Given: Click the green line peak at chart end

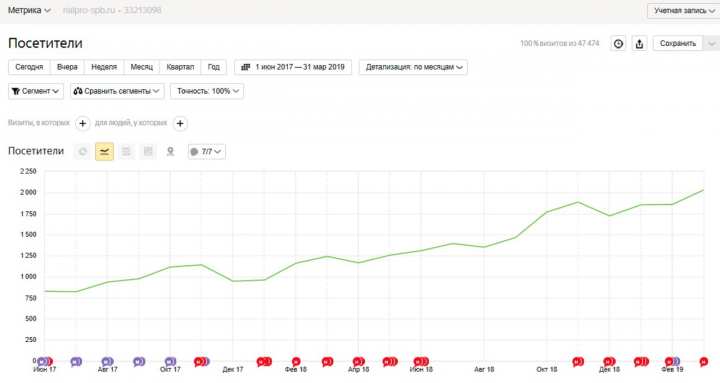Looking at the screenshot, I should (703, 190).
